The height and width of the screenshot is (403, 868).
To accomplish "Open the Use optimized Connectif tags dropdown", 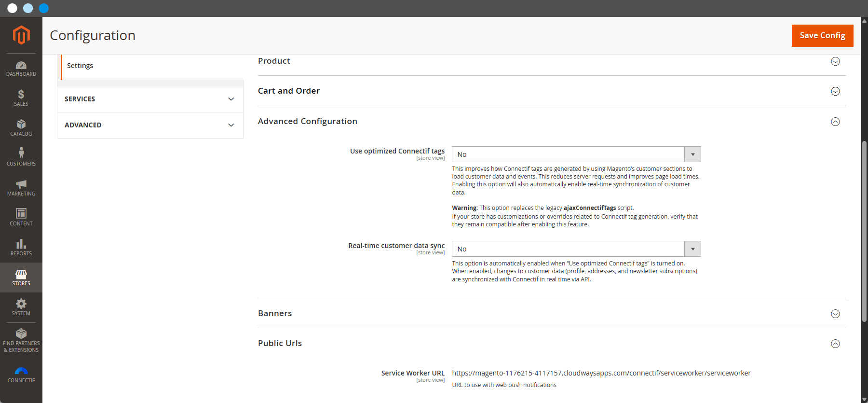I will pos(576,154).
